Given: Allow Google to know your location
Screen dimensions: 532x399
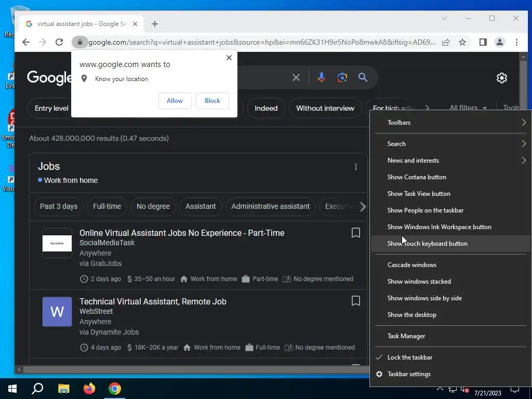Looking at the screenshot, I should (175, 101).
